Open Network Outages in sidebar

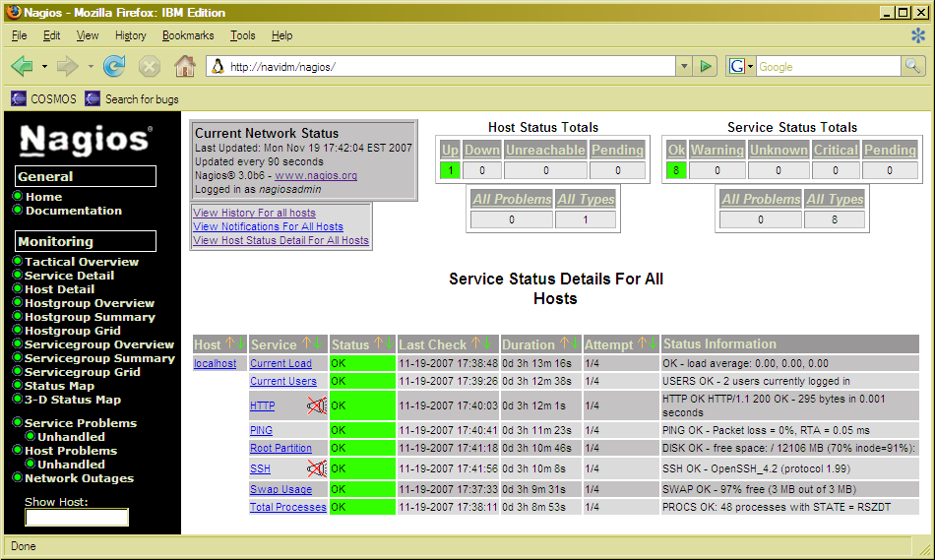point(80,478)
